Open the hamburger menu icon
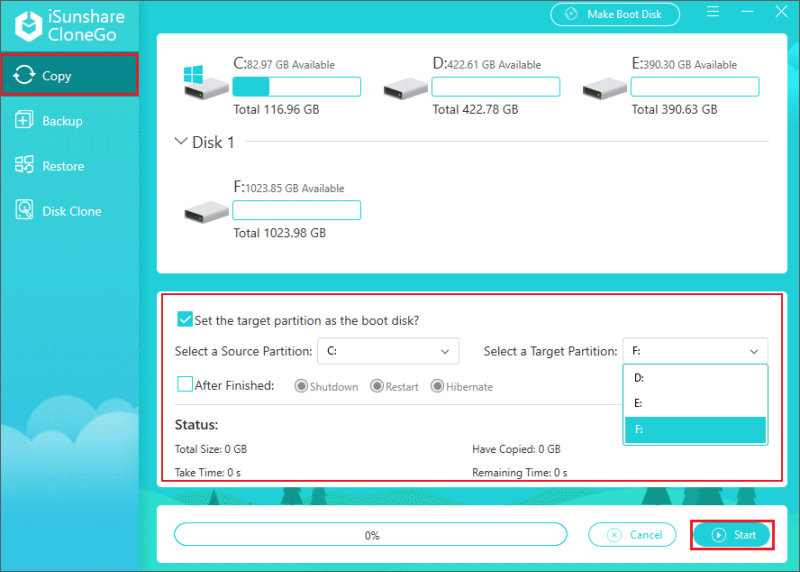This screenshot has height=572, width=800. (713, 12)
